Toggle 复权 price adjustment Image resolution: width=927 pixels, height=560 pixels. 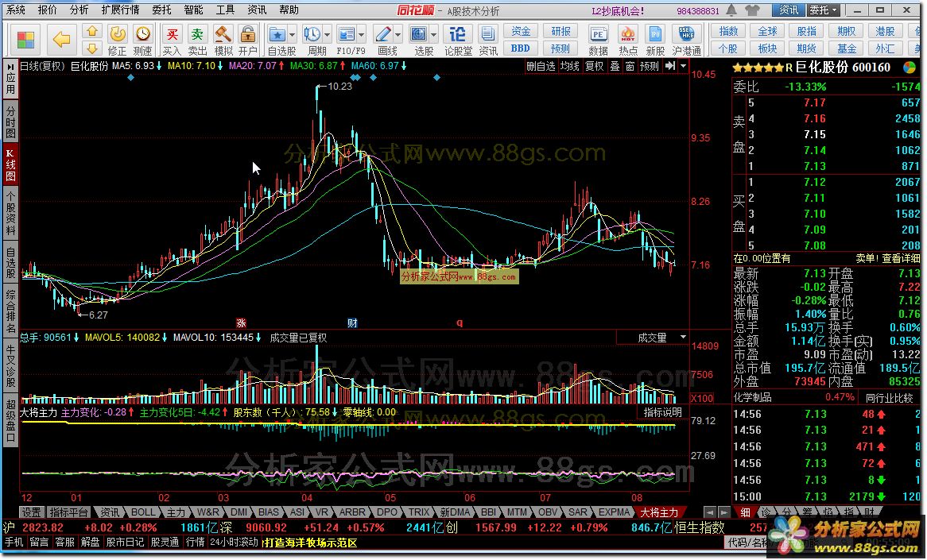(595, 66)
